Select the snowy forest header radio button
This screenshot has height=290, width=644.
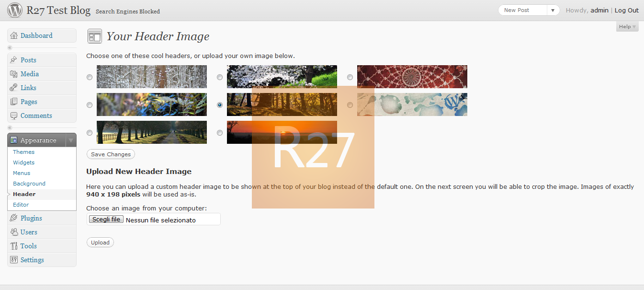[90, 77]
